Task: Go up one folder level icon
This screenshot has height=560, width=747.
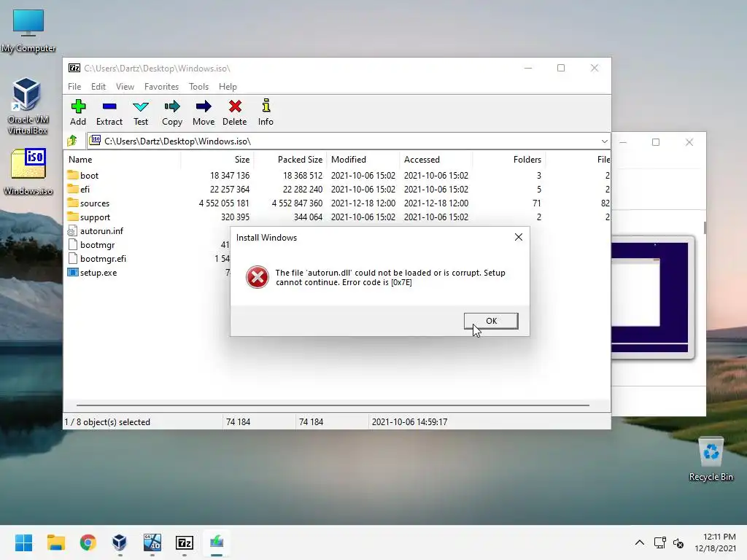Action: pos(72,141)
